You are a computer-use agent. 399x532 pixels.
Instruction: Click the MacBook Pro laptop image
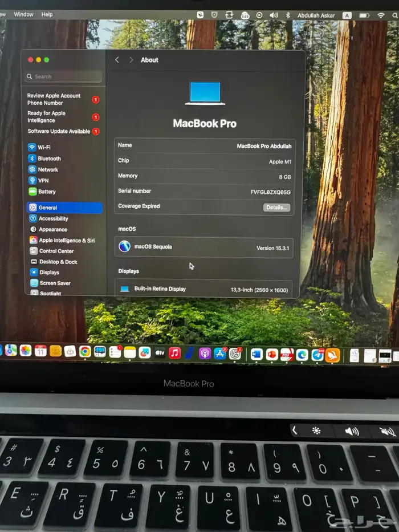point(205,94)
